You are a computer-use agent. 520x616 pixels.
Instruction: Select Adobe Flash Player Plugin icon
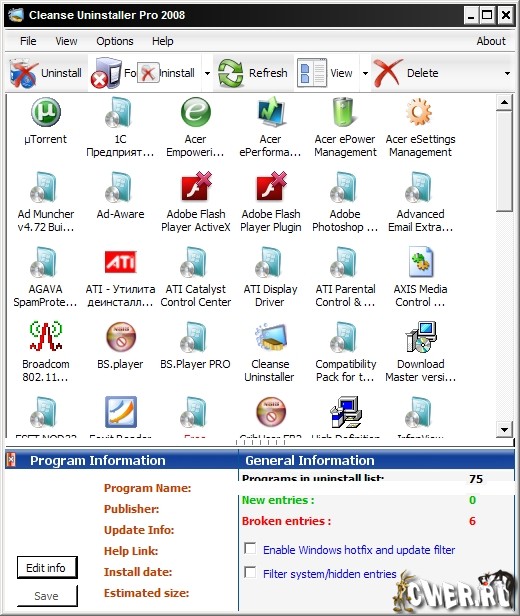click(270, 187)
